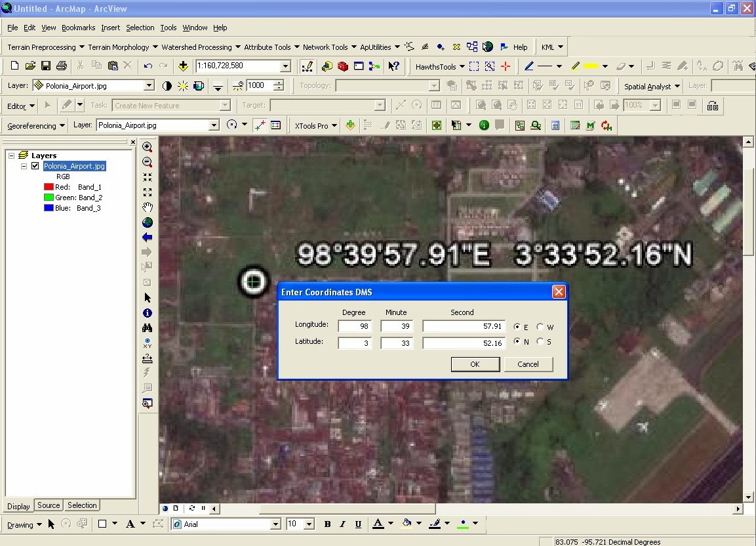The height and width of the screenshot is (546, 756).
Task: Click the Red Band_1 color swatch
Action: coord(48,186)
